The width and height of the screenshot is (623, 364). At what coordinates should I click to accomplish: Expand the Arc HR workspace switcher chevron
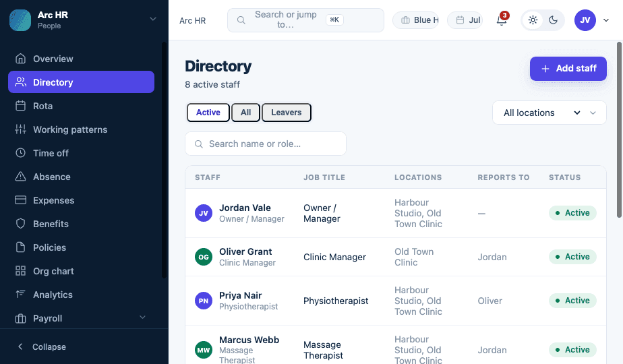coord(153,19)
